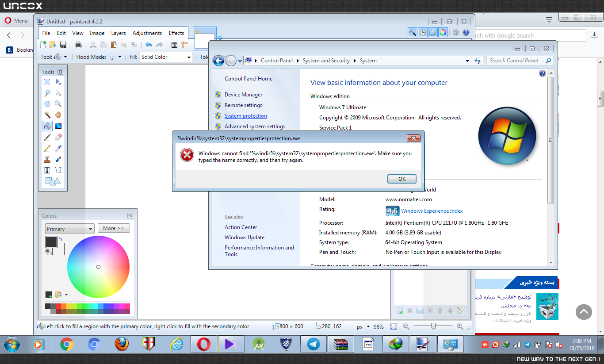Image resolution: width=604 pixels, height=364 pixels.
Task: Open the Fill Solid Color combo box
Action: click(x=166, y=57)
